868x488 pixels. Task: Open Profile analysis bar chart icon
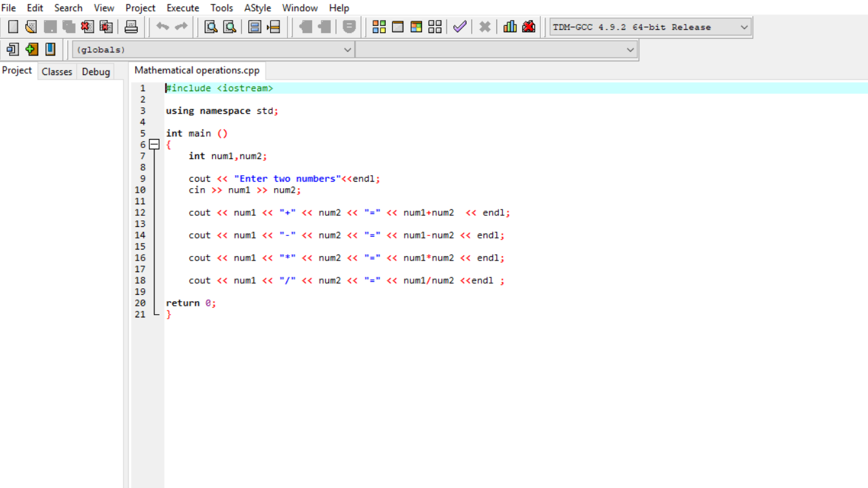510,27
